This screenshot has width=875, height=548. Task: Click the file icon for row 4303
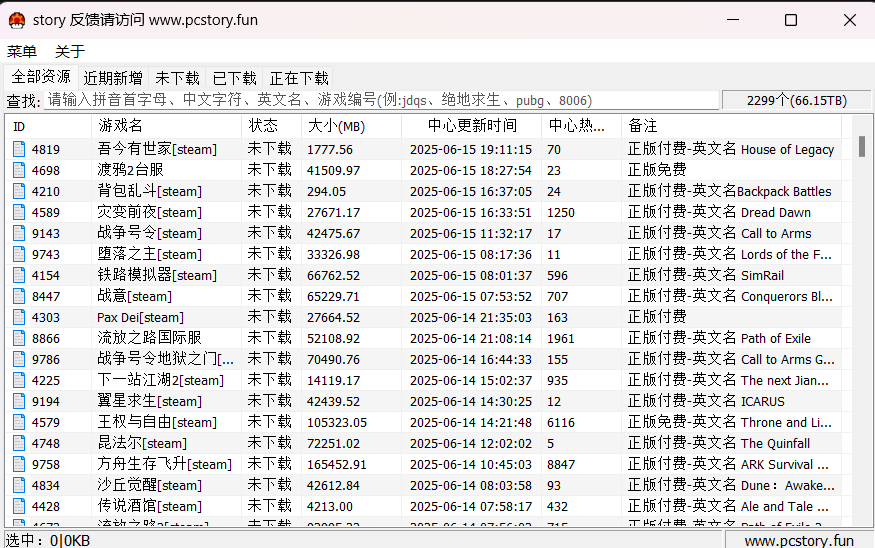(x=19, y=318)
